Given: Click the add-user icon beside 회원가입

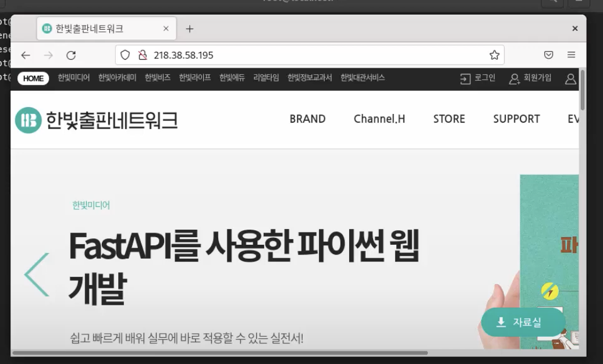Looking at the screenshot, I should coord(514,79).
